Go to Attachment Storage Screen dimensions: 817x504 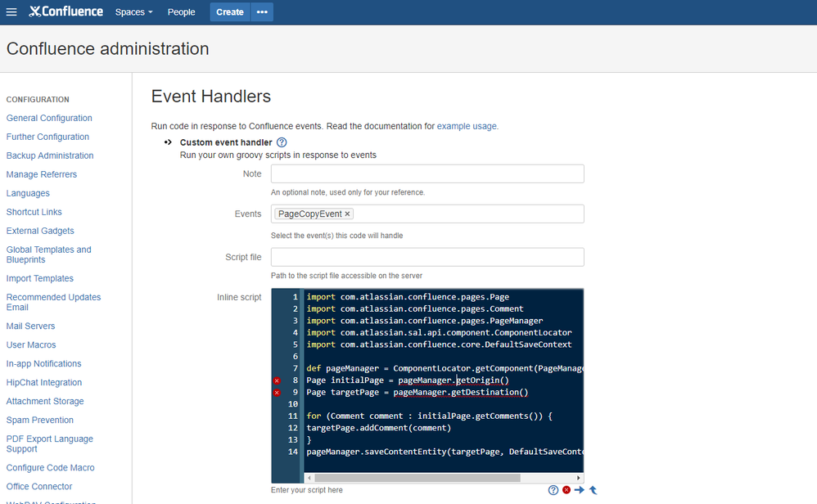coord(45,401)
